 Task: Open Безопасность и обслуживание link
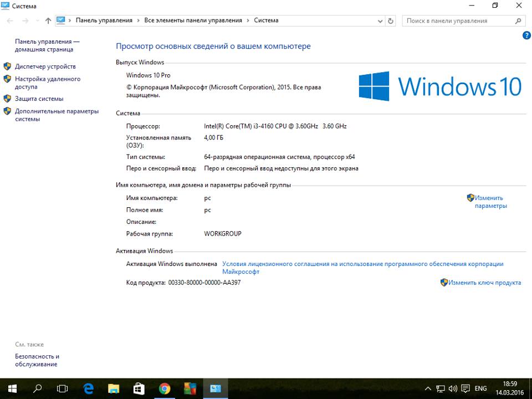[37, 360]
